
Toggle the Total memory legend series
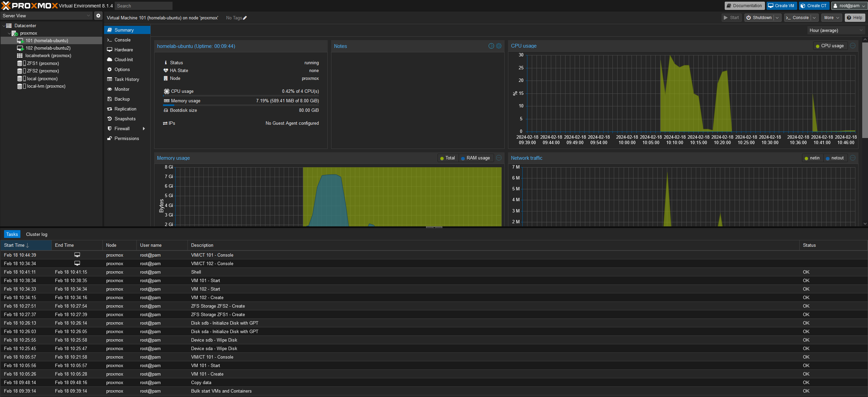click(447, 158)
